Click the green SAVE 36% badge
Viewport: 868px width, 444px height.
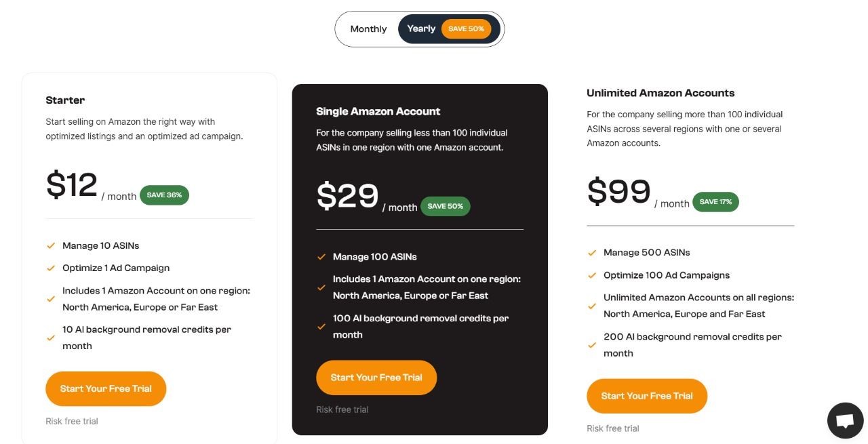click(164, 195)
